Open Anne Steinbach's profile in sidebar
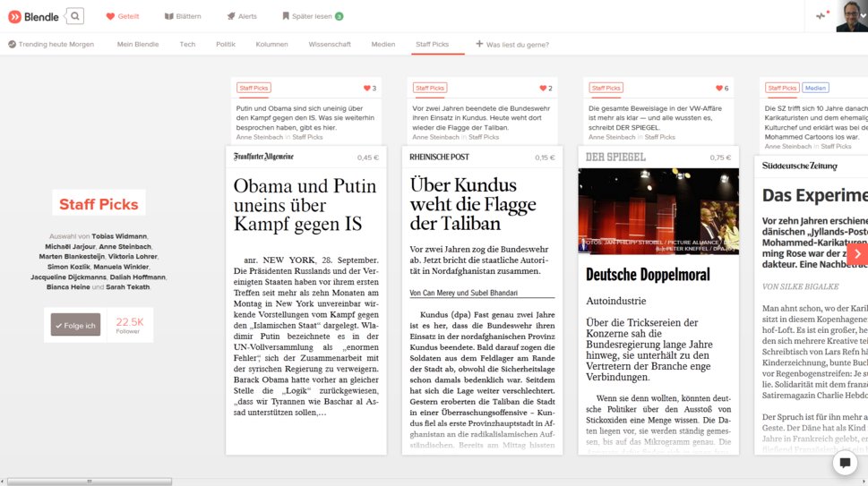The width and height of the screenshot is (868, 486). point(125,247)
